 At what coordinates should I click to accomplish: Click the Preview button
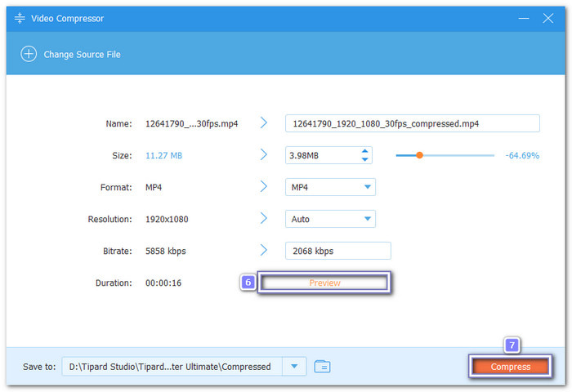coord(324,283)
